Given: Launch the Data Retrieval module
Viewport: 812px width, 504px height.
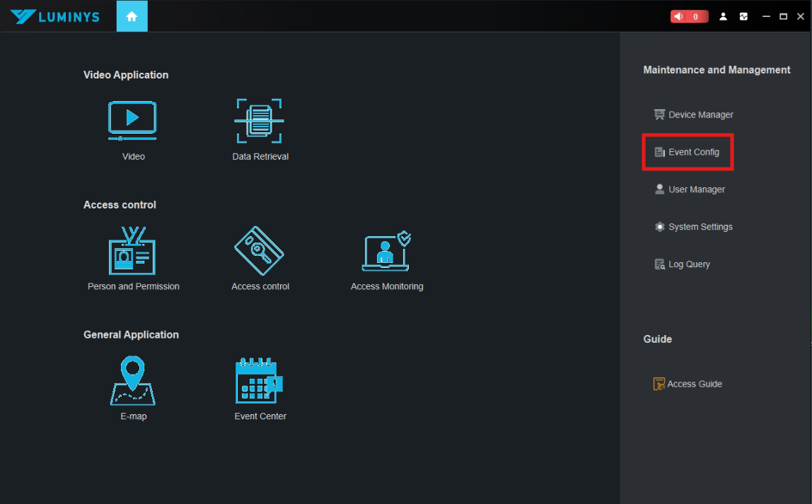Looking at the screenshot, I should pyautogui.click(x=260, y=121).
